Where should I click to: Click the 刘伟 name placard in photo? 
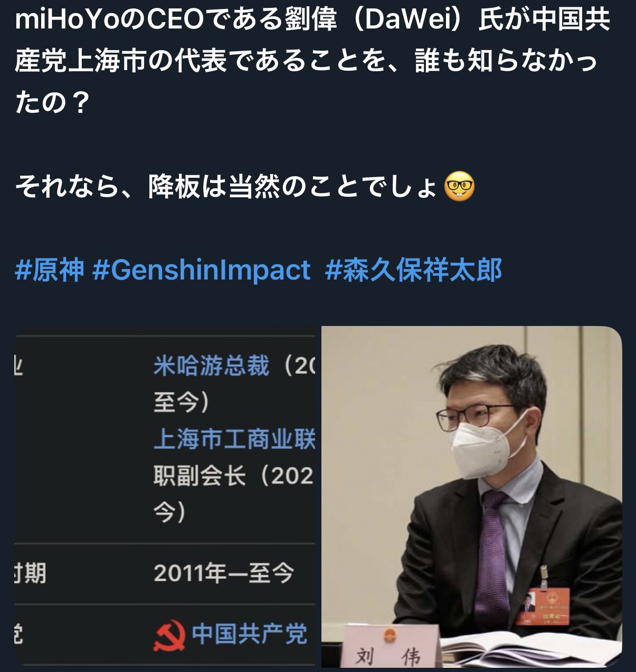click(x=392, y=649)
